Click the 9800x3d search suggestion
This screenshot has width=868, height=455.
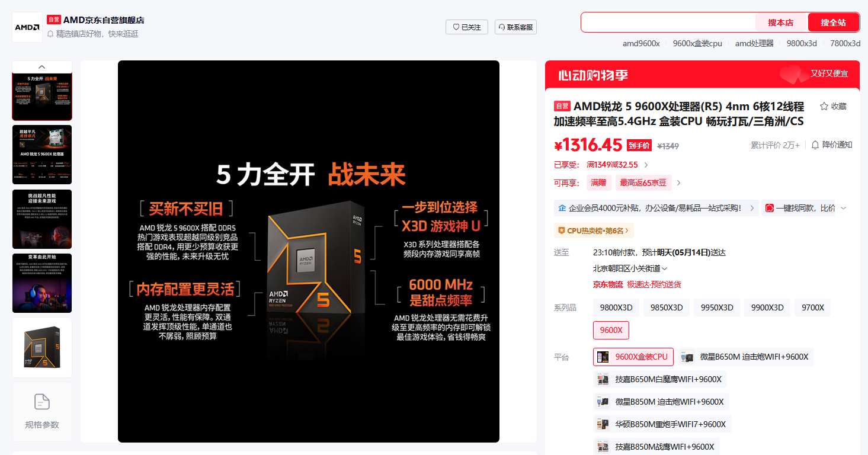[802, 43]
